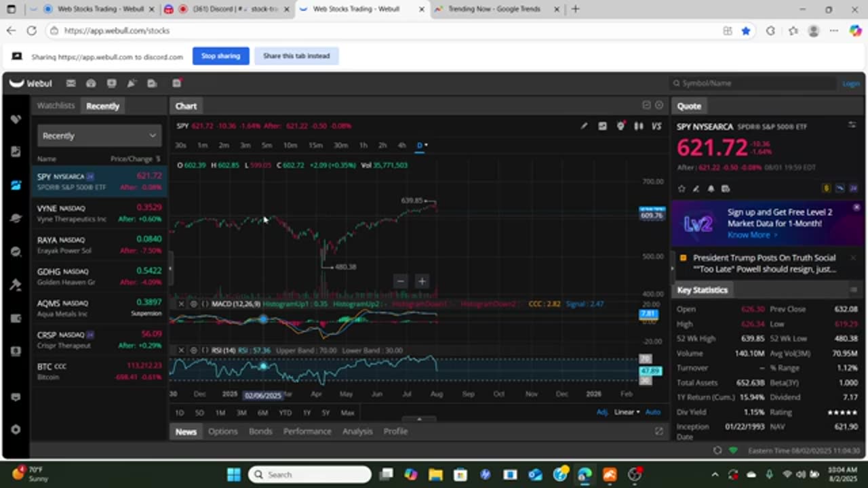Image resolution: width=868 pixels, height=488 pixels.
Task: Open the Options tab
Action: pos(222,431)
